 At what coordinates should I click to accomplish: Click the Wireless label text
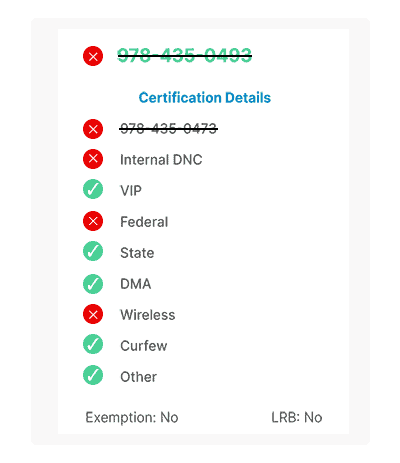pyautogui.click(x=148, y=315)
